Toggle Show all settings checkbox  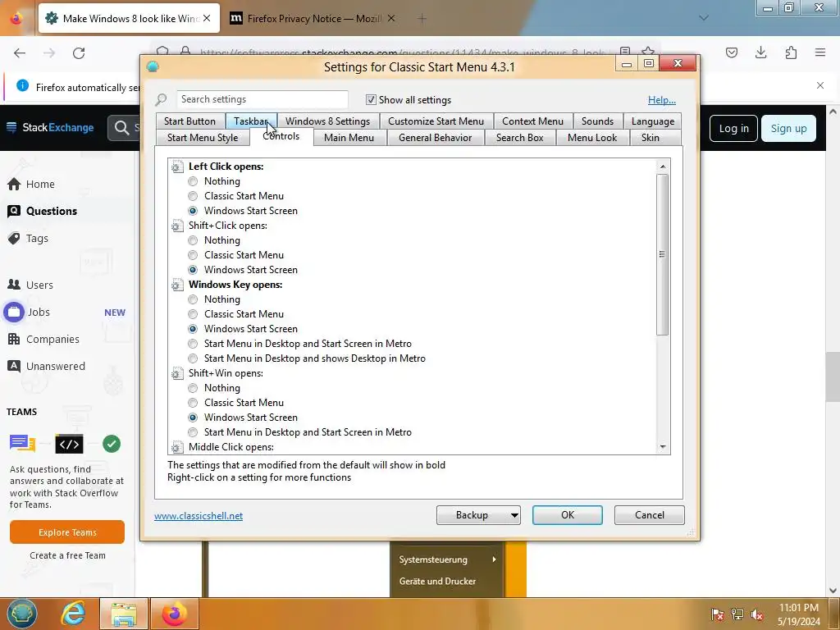pyautogui.click(x=371, y=99)
